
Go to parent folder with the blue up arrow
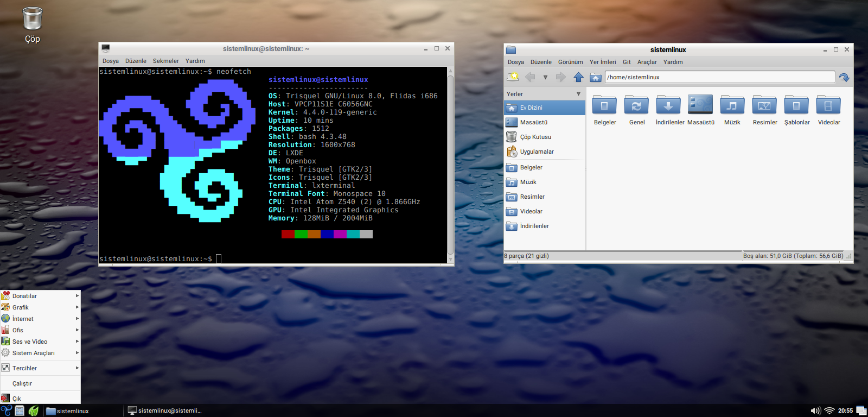point(579,77)
